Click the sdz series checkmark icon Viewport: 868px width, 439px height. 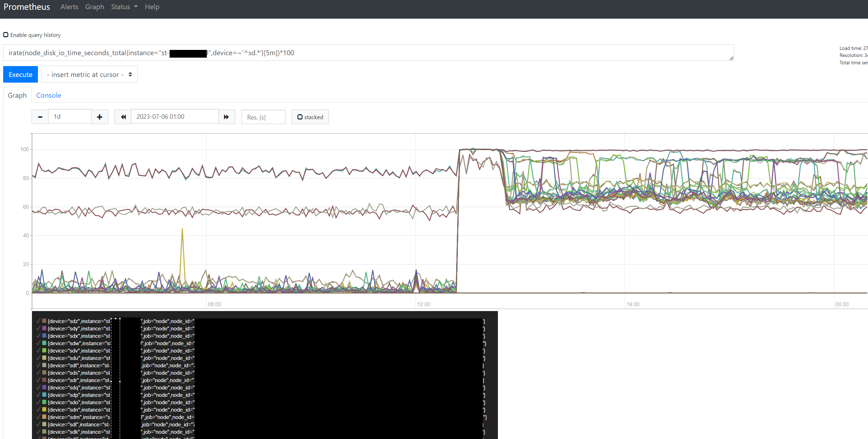[38, 321]
